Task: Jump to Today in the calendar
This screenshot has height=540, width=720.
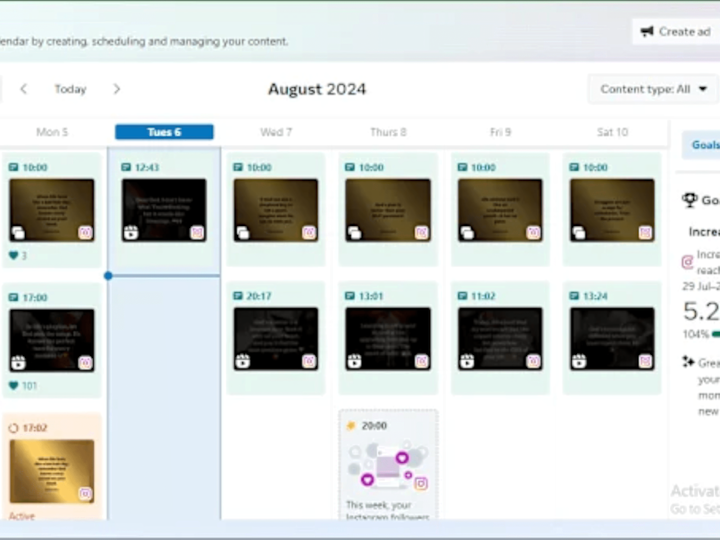Action: tap(70, 89)
